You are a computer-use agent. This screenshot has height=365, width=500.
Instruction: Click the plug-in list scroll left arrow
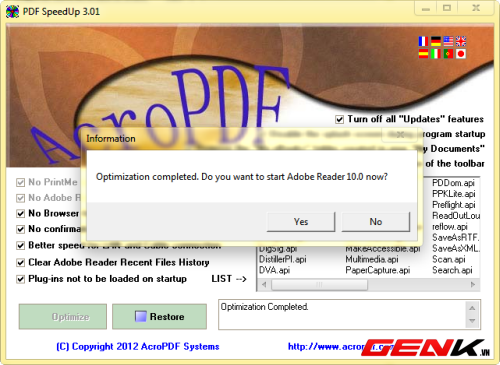point(264,285)
